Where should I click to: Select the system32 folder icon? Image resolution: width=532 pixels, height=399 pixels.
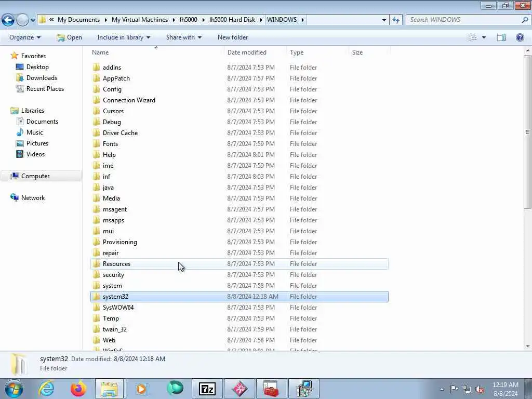coord(97,297)
